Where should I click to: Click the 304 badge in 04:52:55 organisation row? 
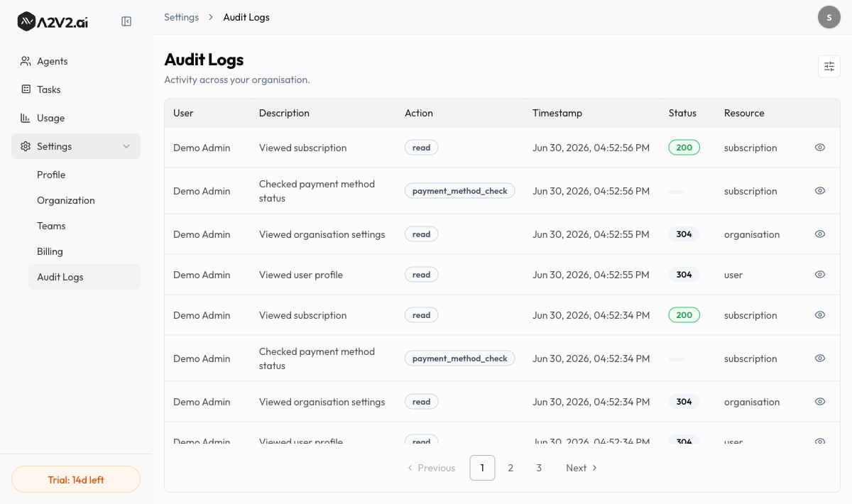pyautogui.click(x=684, y=234)
